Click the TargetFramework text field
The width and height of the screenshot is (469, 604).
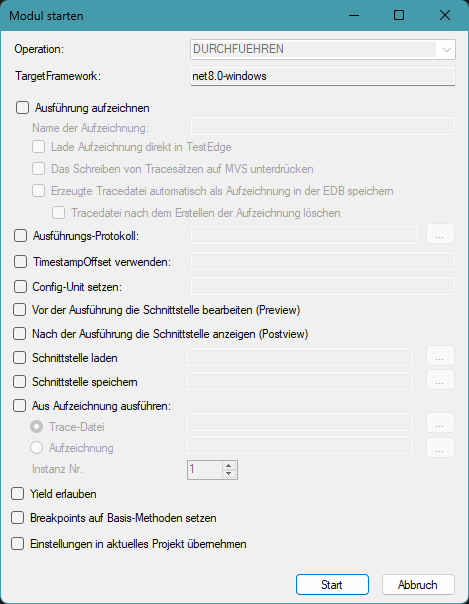coord(323,76)
